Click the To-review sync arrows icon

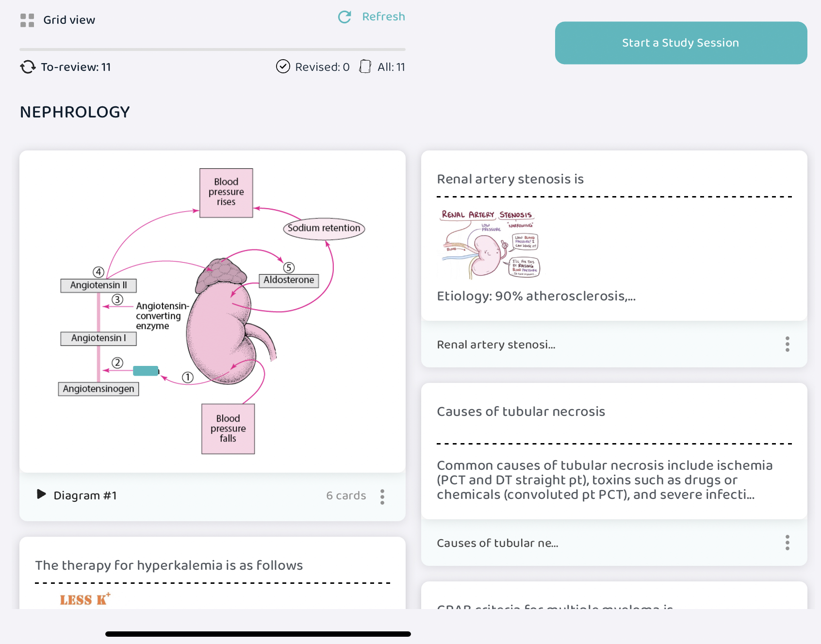click(28, 67)
